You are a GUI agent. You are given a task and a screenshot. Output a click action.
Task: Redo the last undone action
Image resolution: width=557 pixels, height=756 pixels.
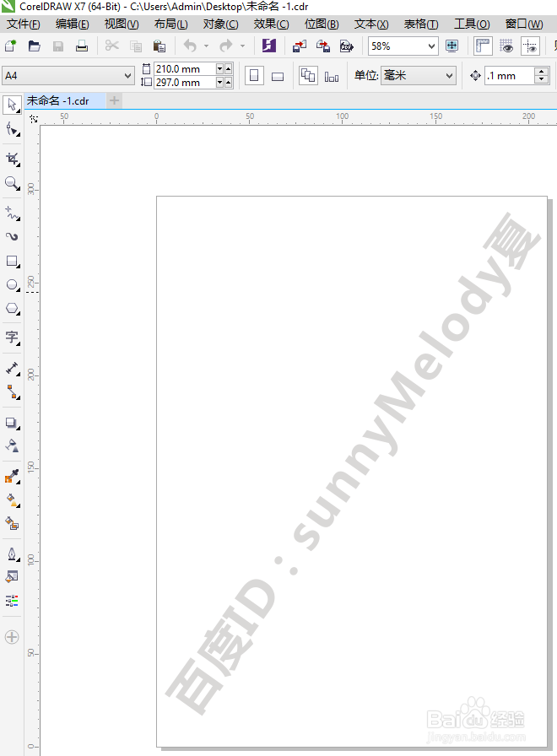[x=225, y=46]
